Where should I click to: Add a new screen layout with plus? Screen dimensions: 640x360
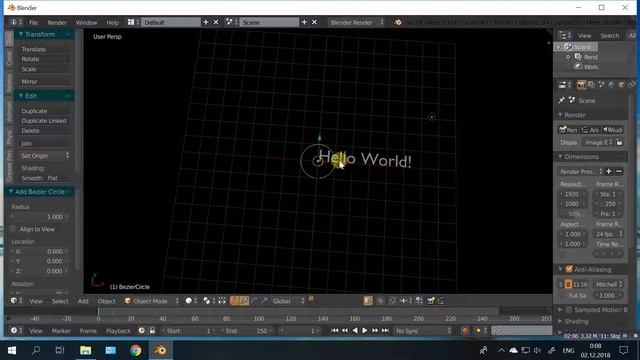[x=206, y=22]
